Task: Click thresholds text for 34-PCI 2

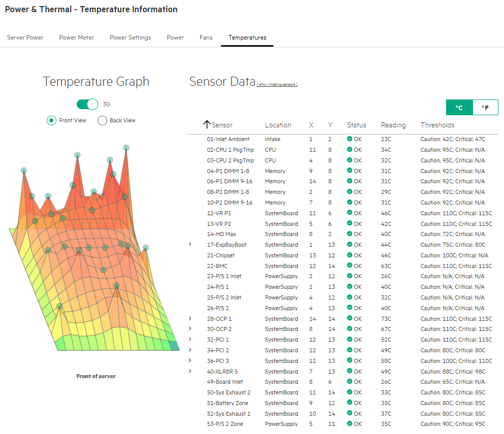Action: [453, 350]
